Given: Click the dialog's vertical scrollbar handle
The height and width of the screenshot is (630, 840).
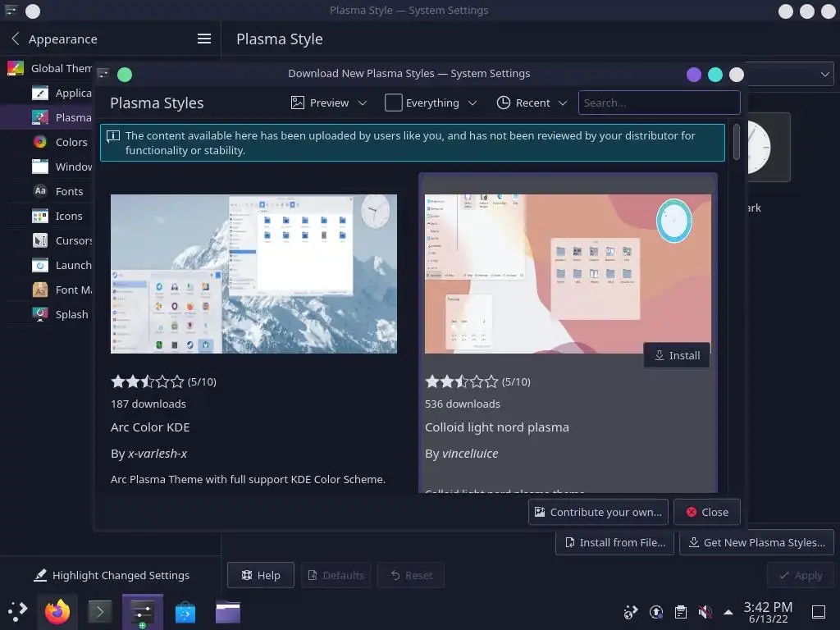Looking at the screenshot, I should pos(737,142).
